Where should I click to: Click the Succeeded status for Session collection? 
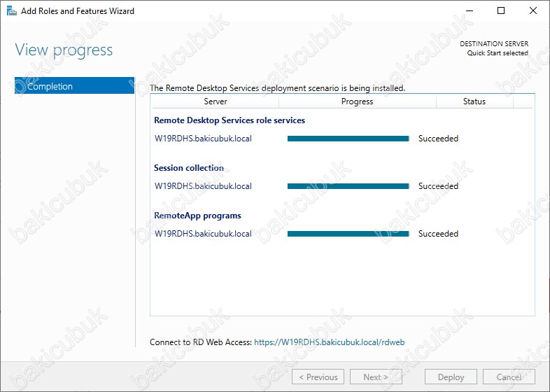[x=438, y=186]
